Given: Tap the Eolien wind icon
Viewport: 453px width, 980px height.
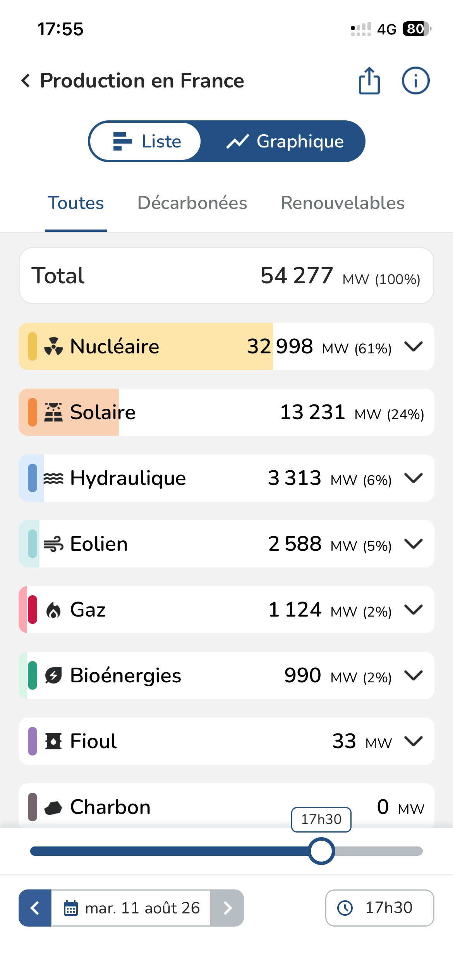Looking at the screenshot, I should (x=53, y=544).
